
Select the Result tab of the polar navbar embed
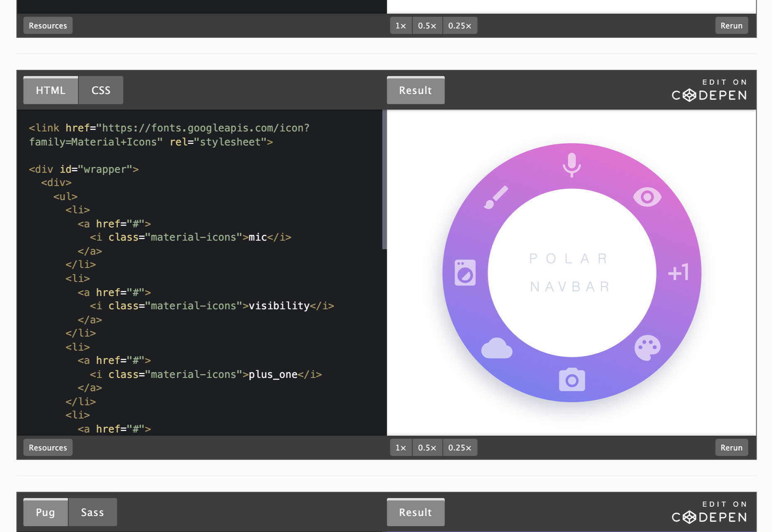(416, 90)
